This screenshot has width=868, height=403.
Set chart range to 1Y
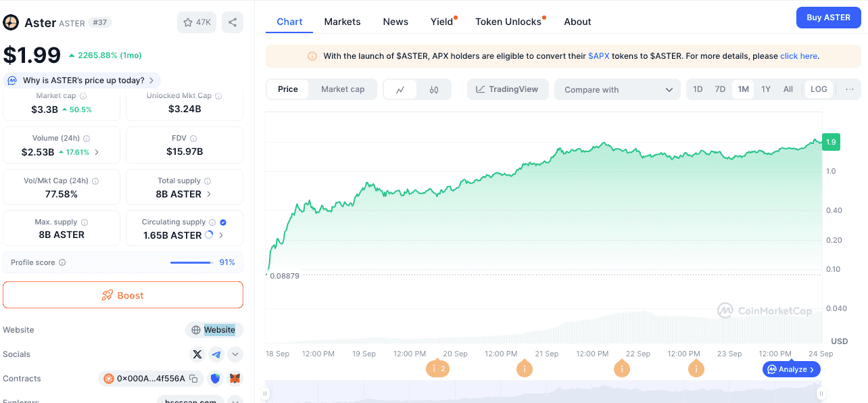coord(766,89)
